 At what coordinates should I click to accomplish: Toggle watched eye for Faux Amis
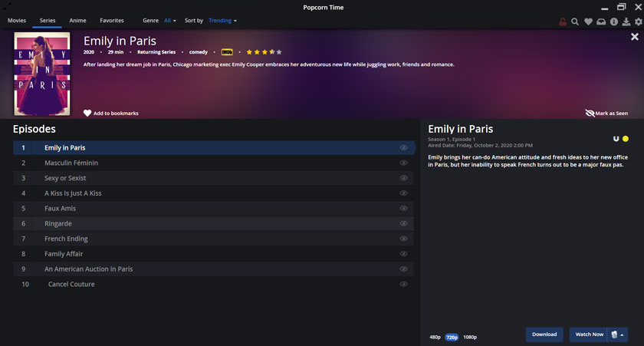pyautogui.click(x=404, y=209)
